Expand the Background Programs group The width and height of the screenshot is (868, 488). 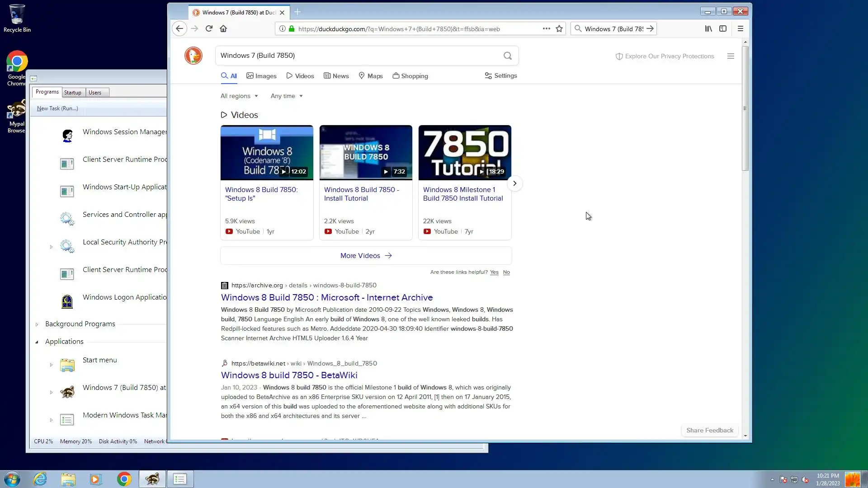(x=37, y=324)
